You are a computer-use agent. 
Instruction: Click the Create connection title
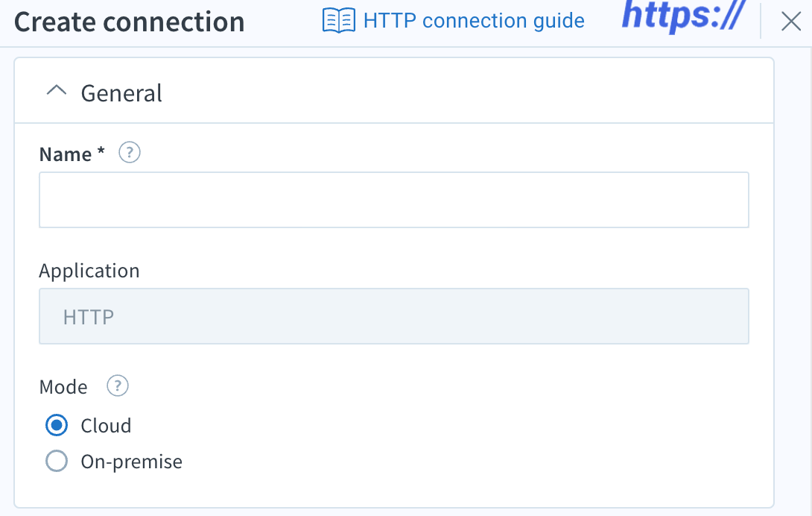click(130, 22)
